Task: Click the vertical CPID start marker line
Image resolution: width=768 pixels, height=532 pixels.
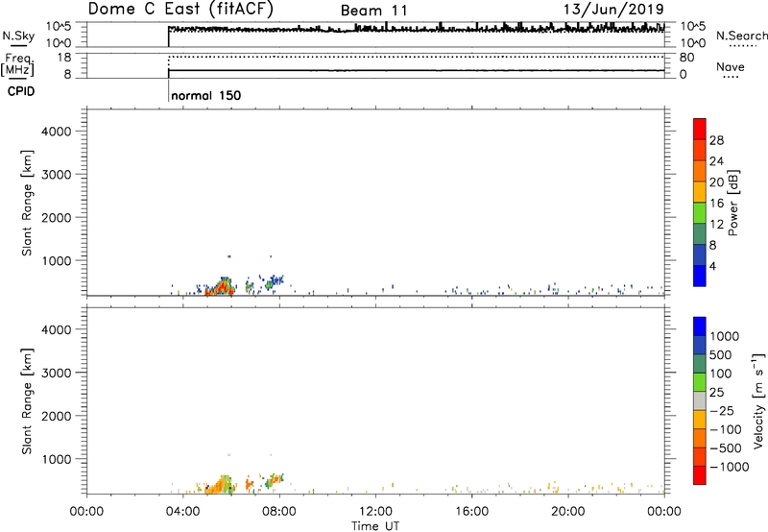Action: pos(169,91)
